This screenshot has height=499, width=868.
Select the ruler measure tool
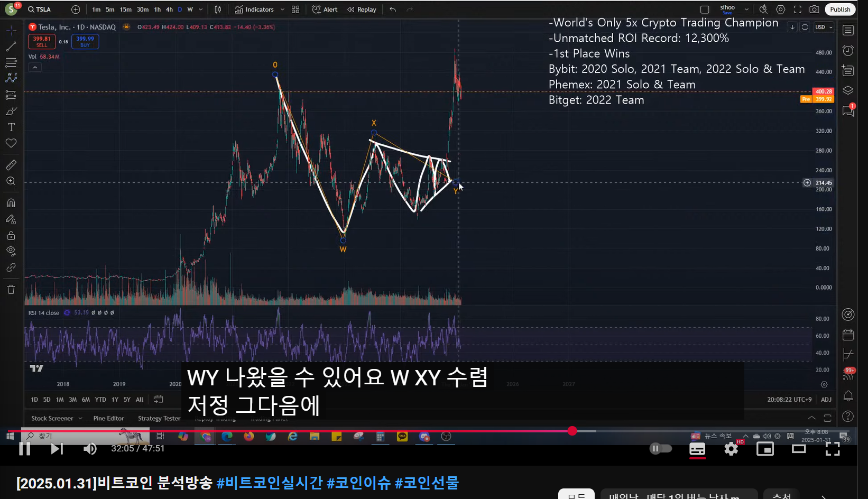(11, 165)
